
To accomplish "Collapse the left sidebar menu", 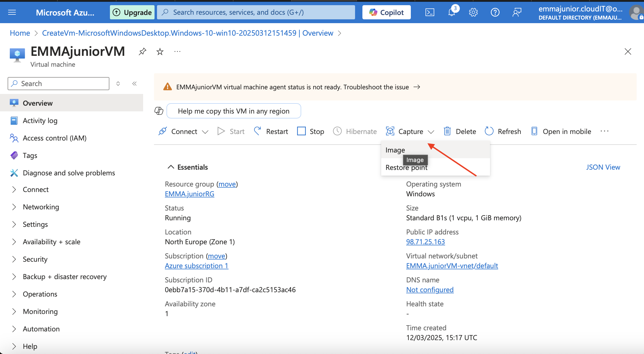I will point(134,84).
